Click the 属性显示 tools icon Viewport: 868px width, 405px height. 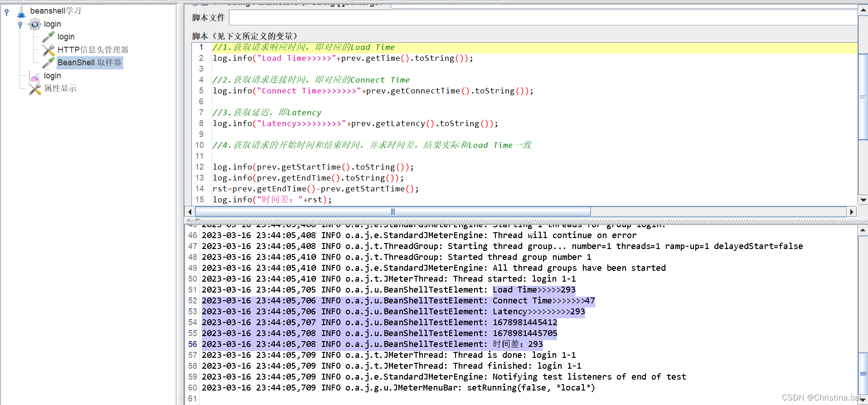(x=35, y=88)
